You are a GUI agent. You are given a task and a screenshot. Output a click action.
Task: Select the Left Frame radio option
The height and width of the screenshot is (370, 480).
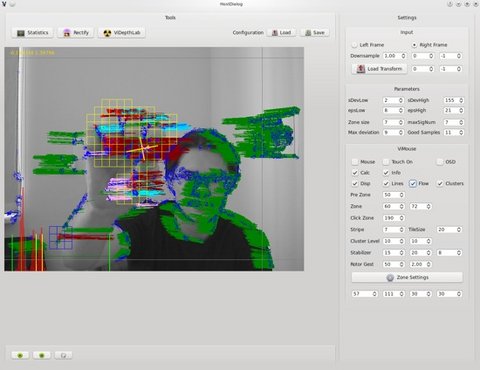(x=354, y=45)
